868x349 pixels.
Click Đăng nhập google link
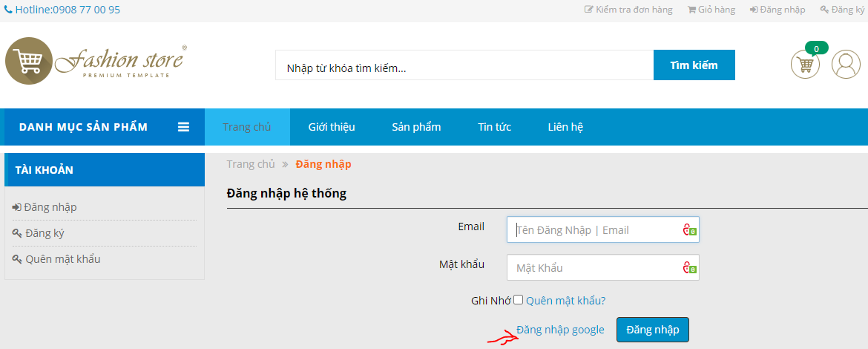coord(560,330)
